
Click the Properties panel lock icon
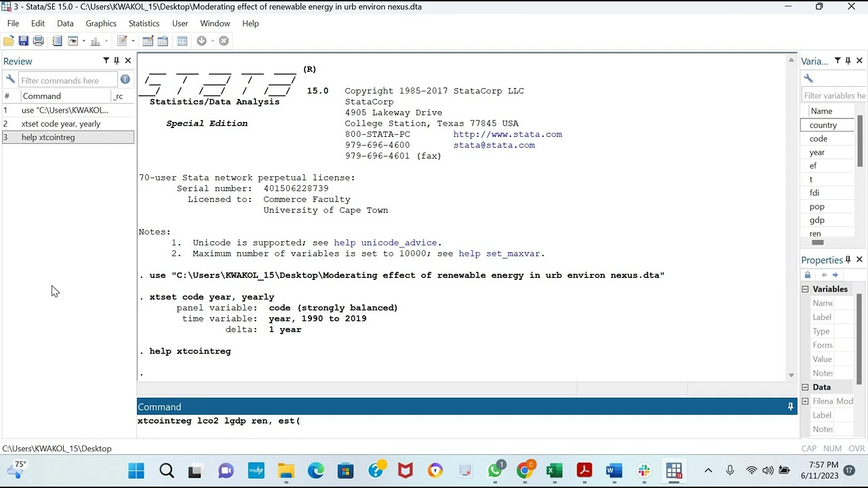[x=808, y=275]
